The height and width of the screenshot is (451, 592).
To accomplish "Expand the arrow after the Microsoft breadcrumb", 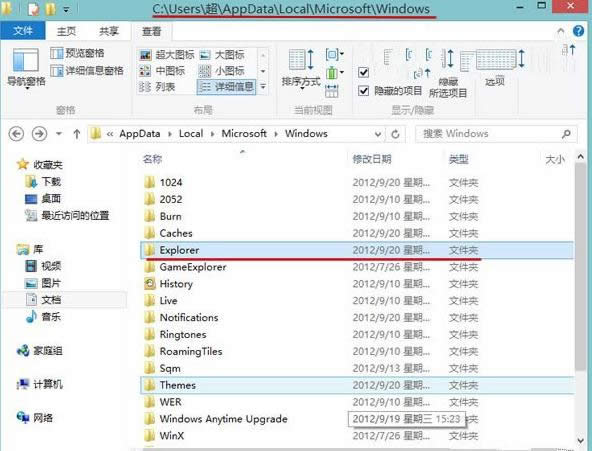I will tap(276, 134).
